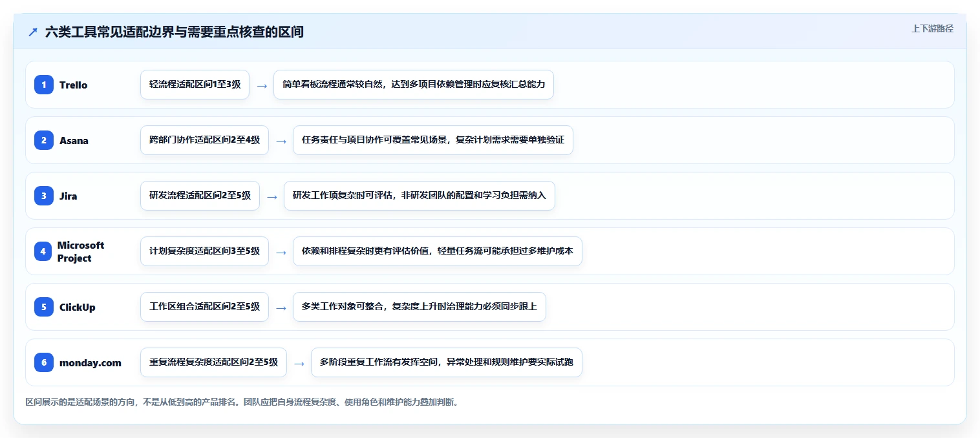Image resolution: width=980 pixels, height=438 pixels.
Task: Click the Jira note 研发工作项复杂时可评估
Action: point(420,196)
